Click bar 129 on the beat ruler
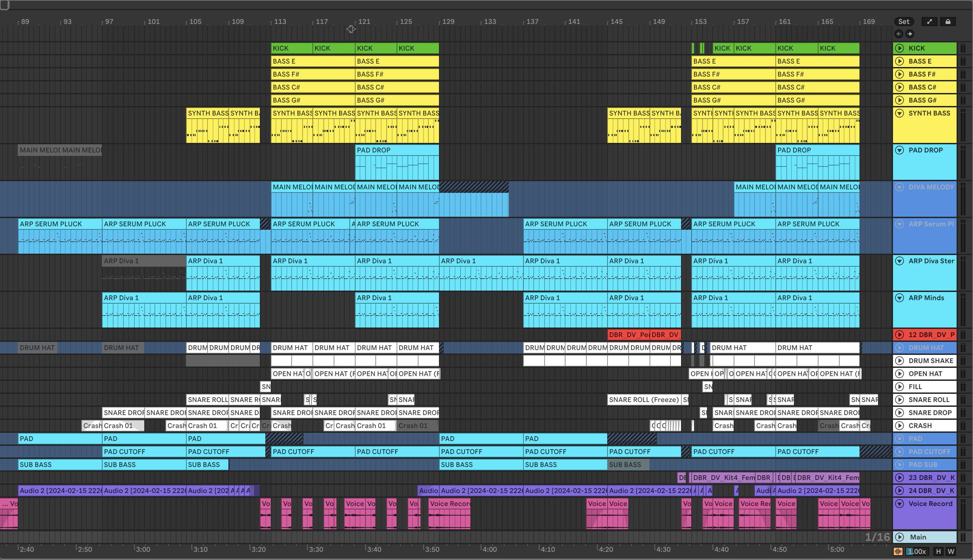 click(x=448, y=22)
